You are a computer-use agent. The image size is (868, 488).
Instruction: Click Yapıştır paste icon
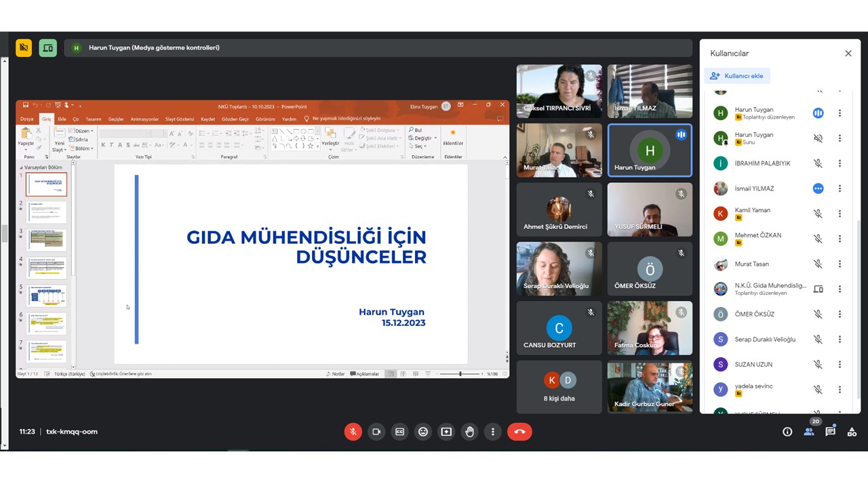[x=26, y=134]
